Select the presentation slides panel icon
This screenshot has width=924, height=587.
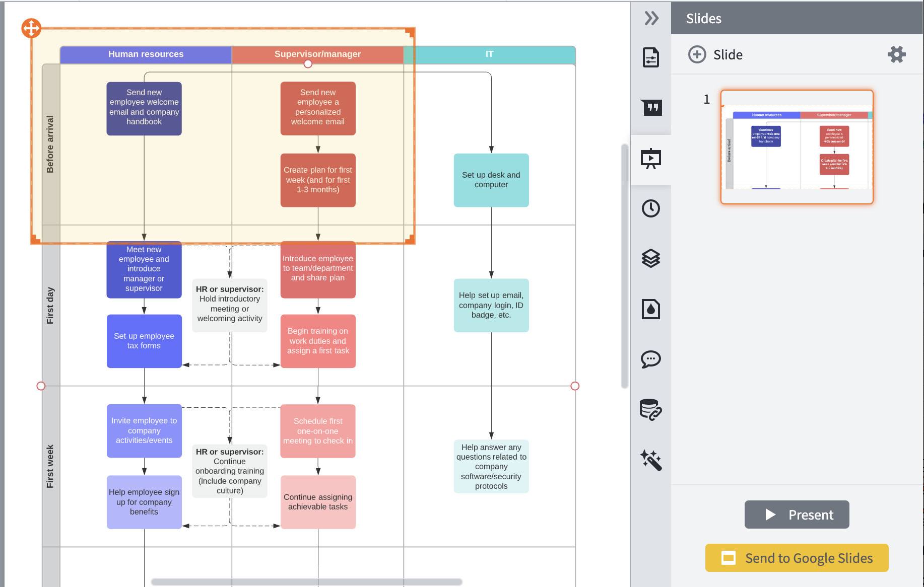651,159
